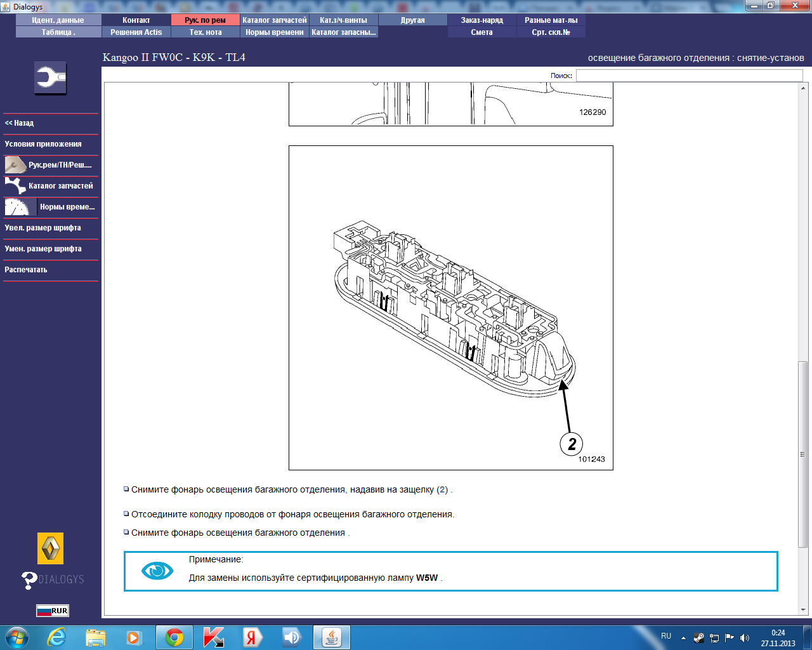
Task: Switch to Google Chrome in the taskbar
Action: point(174,637)
